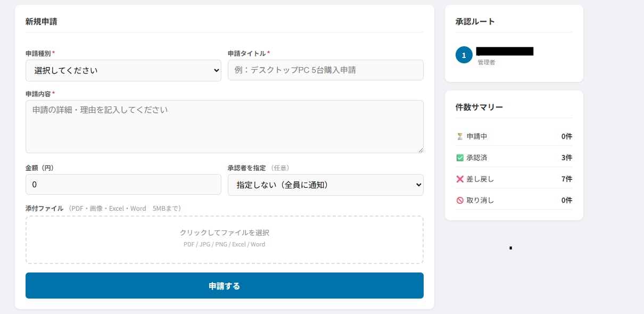
Task: Select the green check icon beside 承認済
Action: coord(460,158)
